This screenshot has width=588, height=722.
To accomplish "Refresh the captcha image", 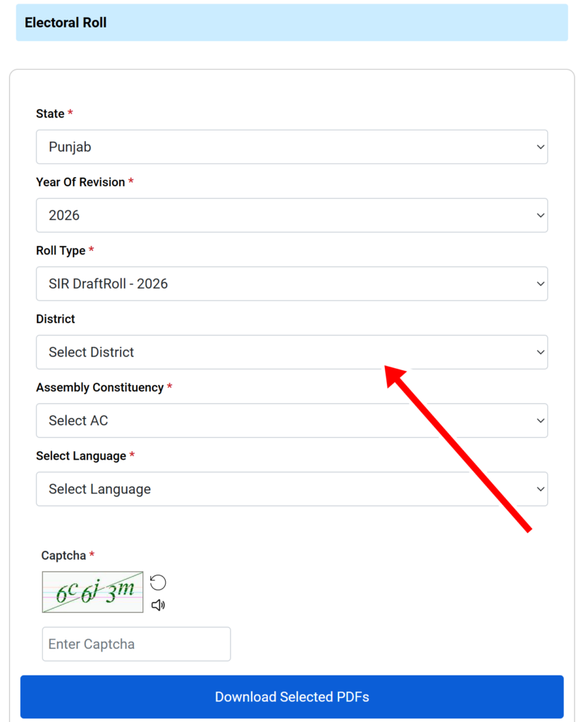I will (158, 582).
